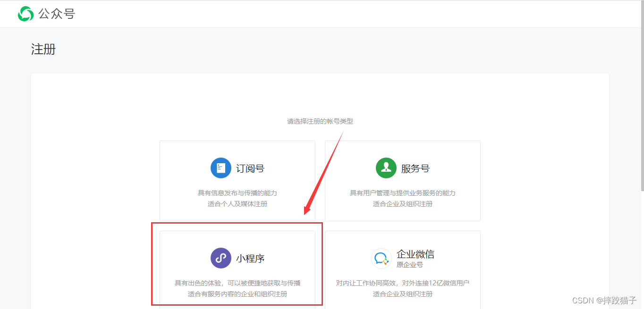Select the 订阅号 account type title

click(250, 168)
